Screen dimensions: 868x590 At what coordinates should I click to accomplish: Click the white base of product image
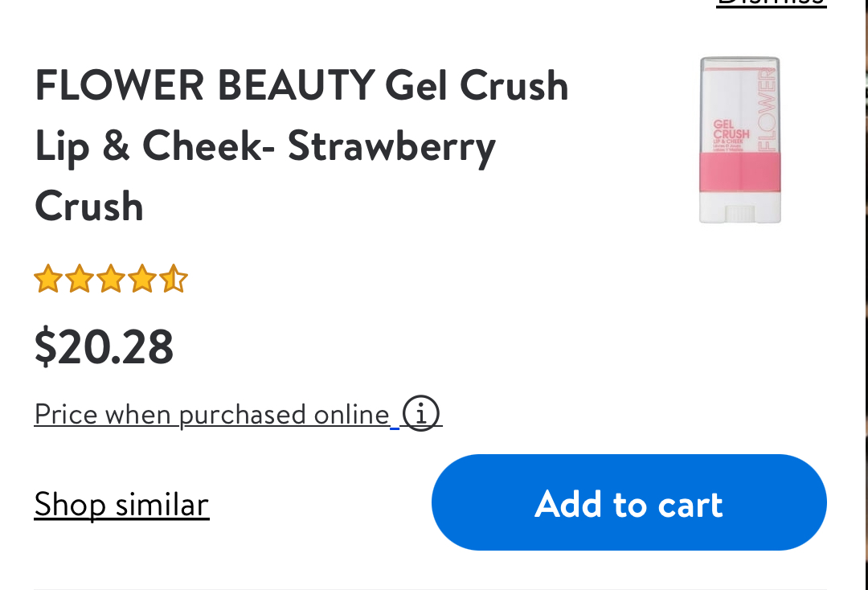pos(740,208)
